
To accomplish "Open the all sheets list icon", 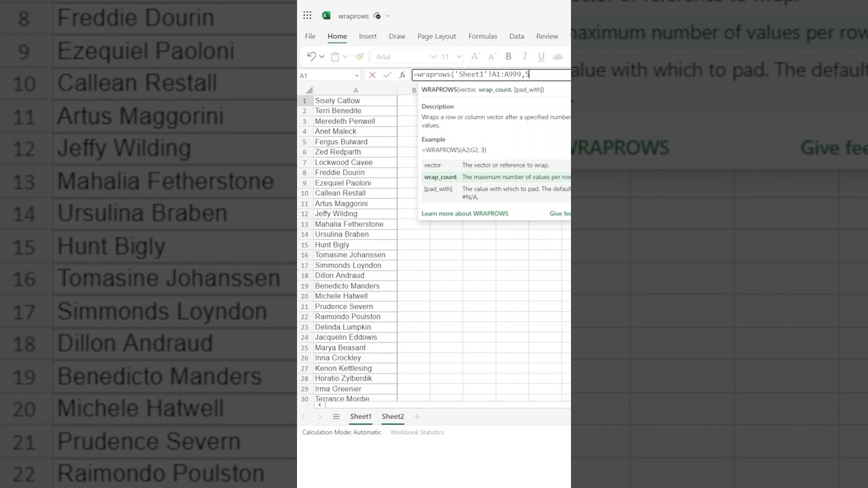I will point(336,417).
